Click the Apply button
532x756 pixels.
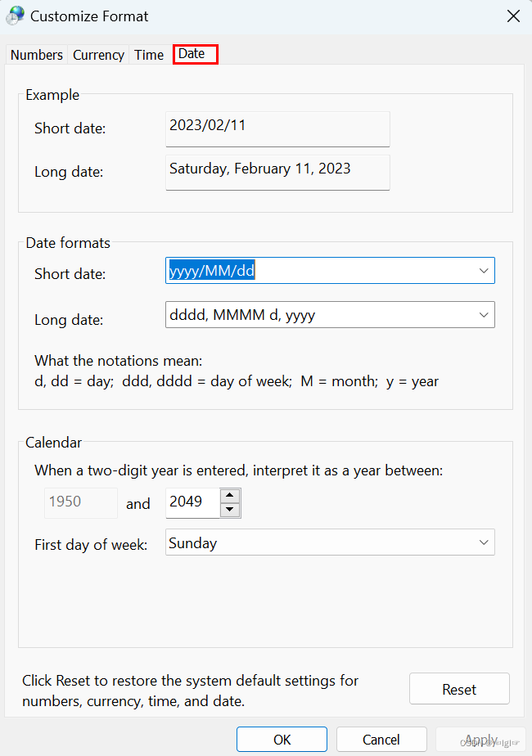480,740
